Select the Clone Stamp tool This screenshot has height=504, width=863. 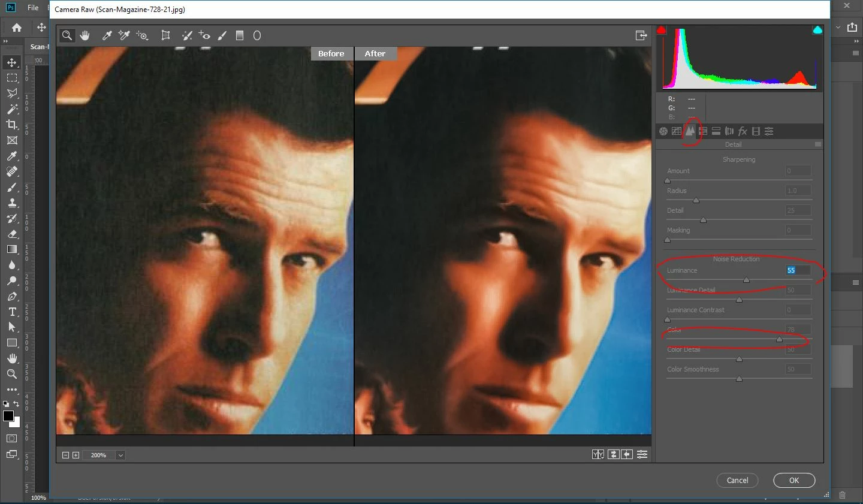point(12,203)
